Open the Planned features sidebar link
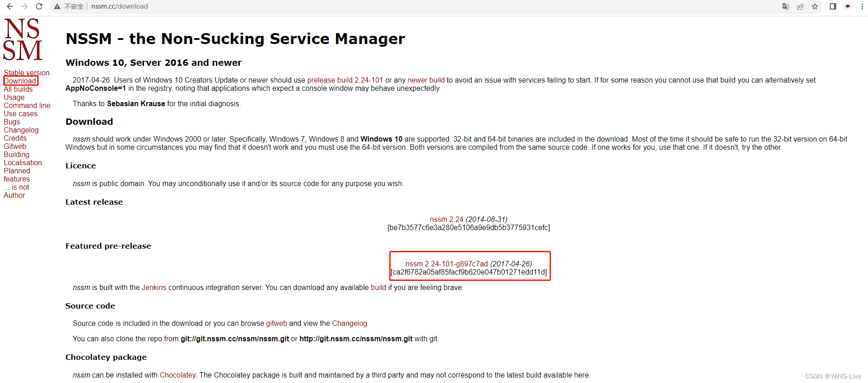This screenshot has height=383, width=868. (17, 175)
